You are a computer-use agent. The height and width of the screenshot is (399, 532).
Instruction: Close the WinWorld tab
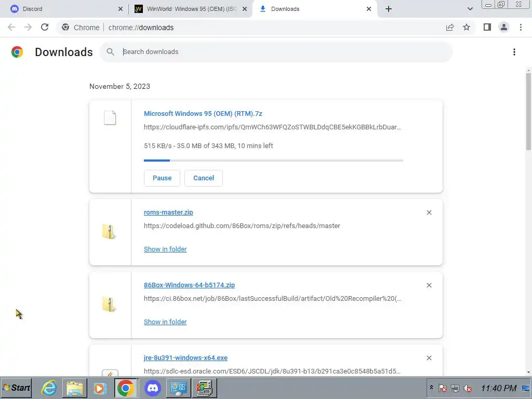click(x=245, y=9)
